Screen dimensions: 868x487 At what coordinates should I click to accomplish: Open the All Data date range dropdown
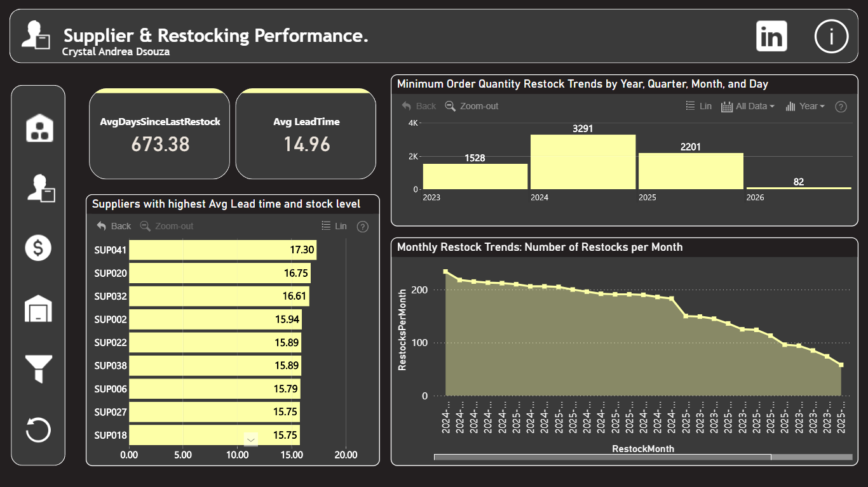748,106
